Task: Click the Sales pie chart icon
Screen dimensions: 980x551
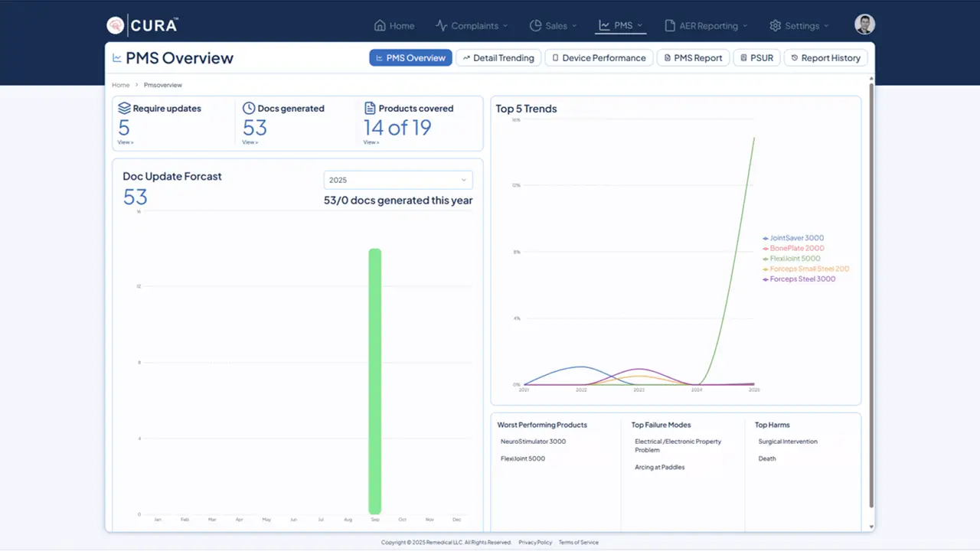Action: [x=536, y=25]
